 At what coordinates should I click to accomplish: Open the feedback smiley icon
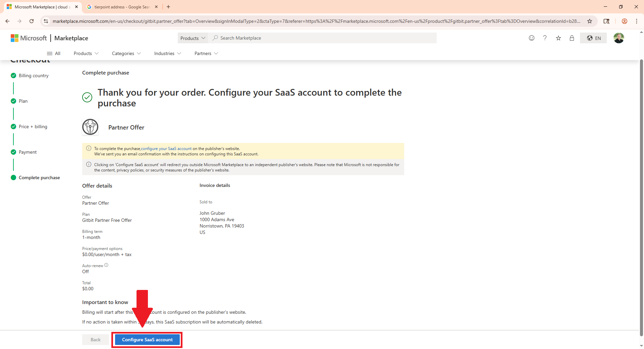pos(532,38)
